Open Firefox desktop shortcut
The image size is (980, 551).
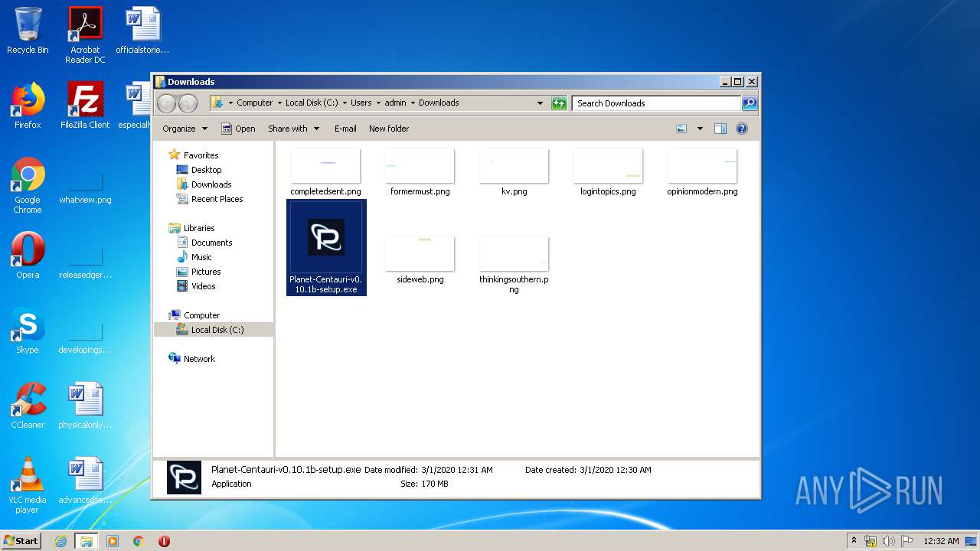coord(28,106)
